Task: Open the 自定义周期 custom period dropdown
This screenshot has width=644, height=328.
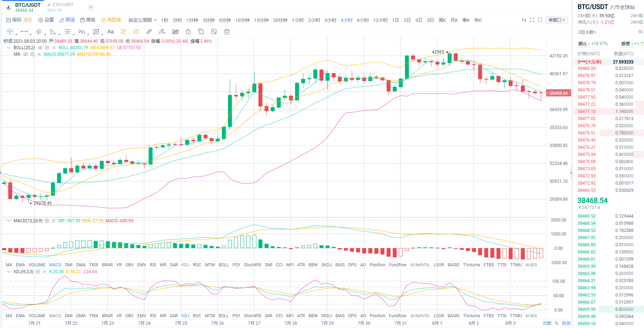Action: coord(143,20)
